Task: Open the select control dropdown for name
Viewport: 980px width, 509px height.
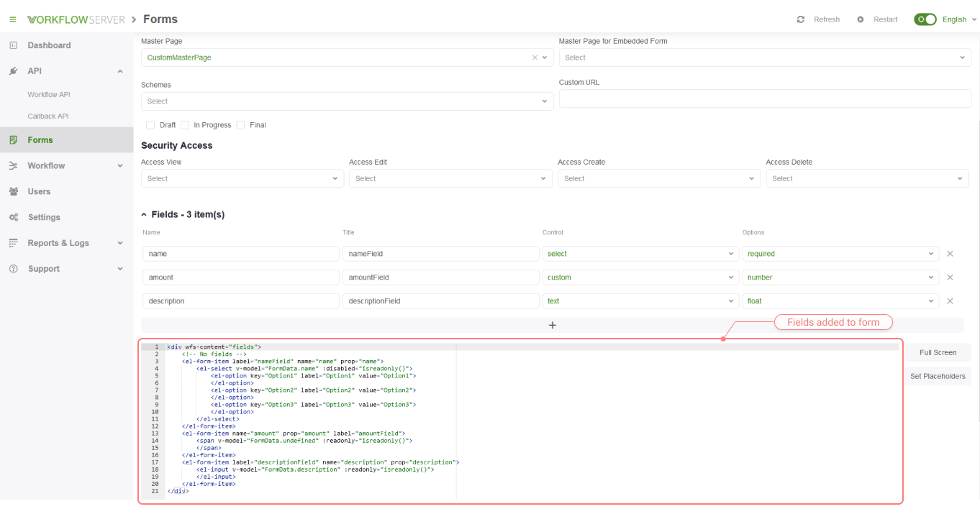Action: click(x=640, y=254)
